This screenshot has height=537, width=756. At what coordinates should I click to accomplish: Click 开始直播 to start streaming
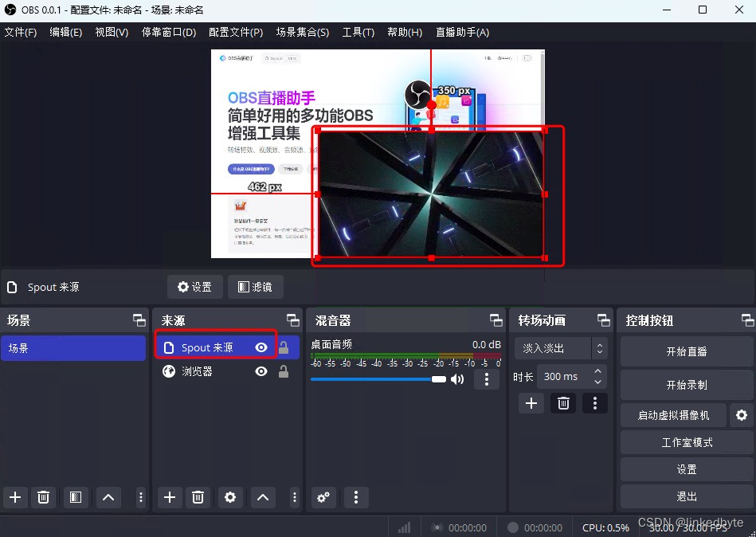[687, 352]
